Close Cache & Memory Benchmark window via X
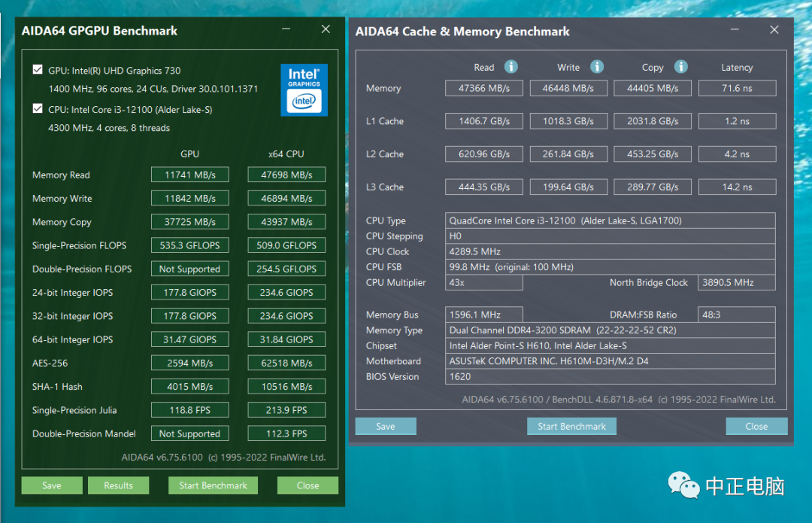This screenshot has width=812, height=523. point(774,29)
